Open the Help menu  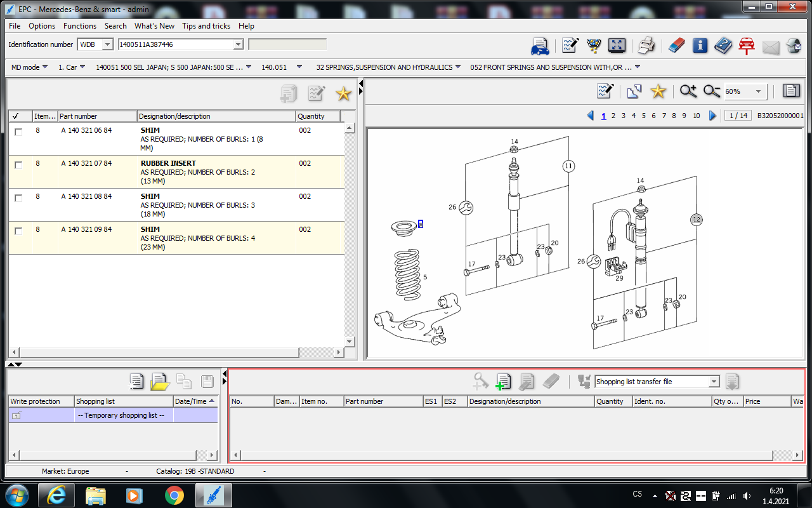246,26
